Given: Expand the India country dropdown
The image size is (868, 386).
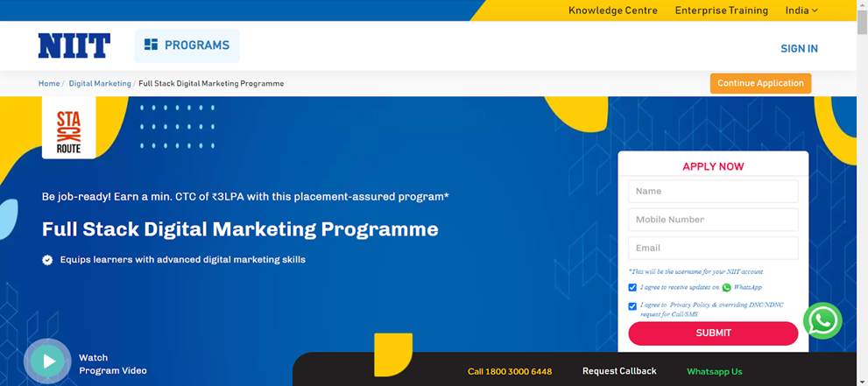Looking at the screenshot, I should pyautogui.click(x=801, y=11).
